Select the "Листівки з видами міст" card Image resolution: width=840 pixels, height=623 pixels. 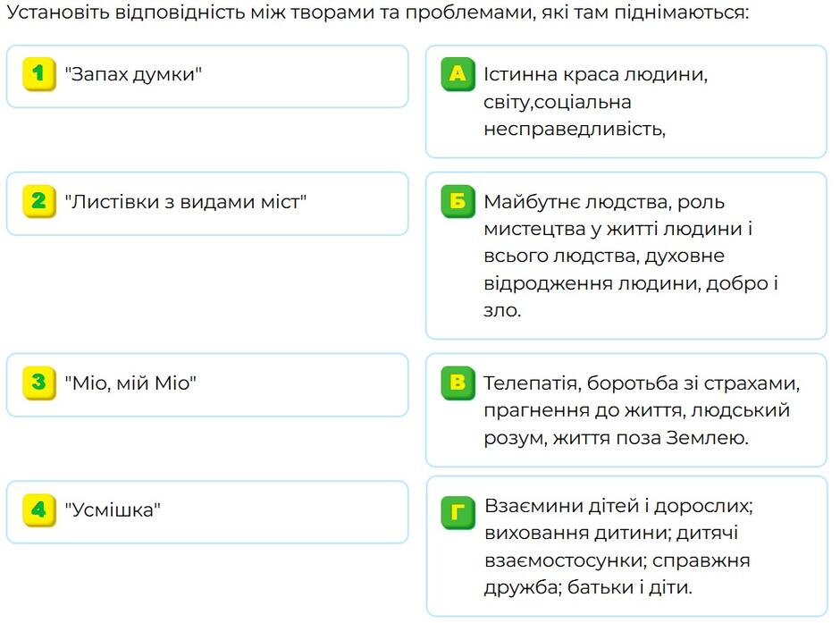[207, 204]
